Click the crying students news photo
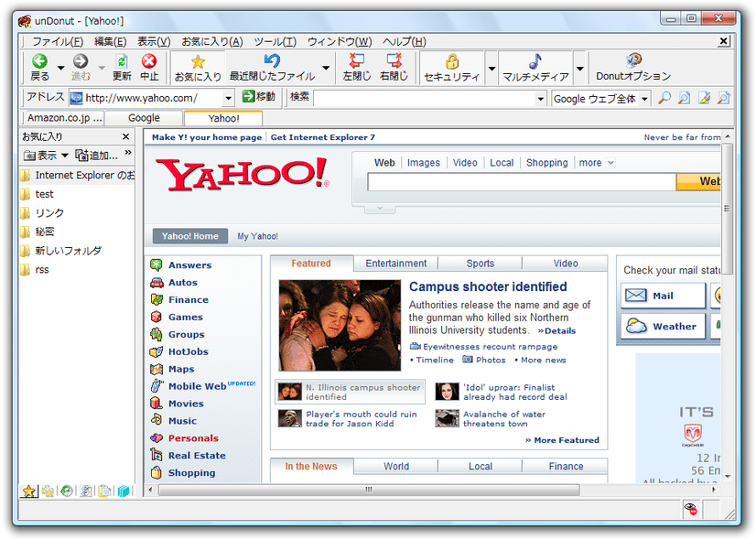The width and height of the screenshot is (756, 539). point(340,326)
